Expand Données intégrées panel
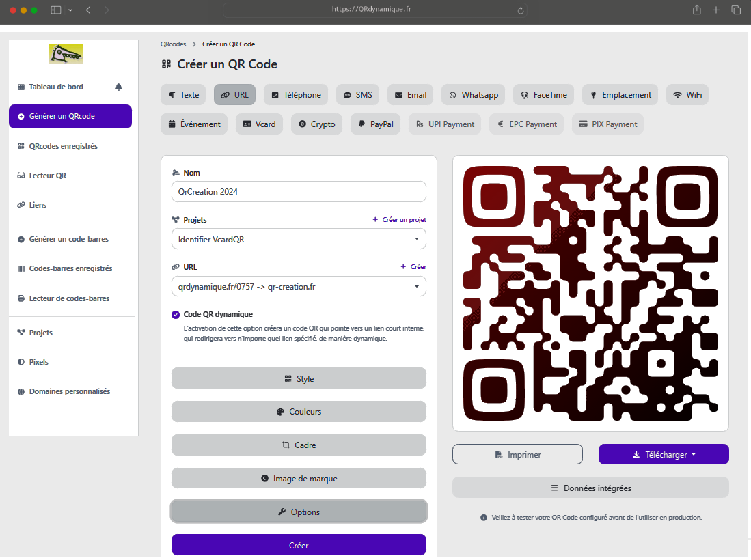 pos(590,488)
